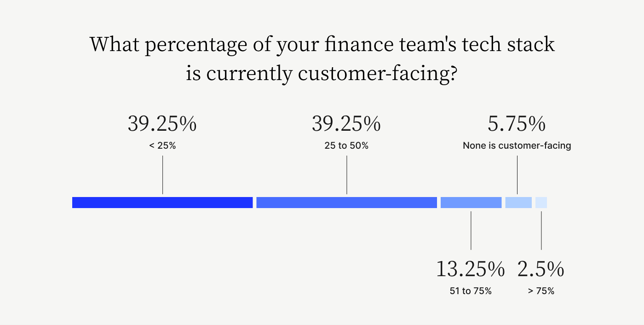Screen dimensions: 644x325
Task: Click the darkest blue '< 25%' bar segment
Action: coord(162,203)
